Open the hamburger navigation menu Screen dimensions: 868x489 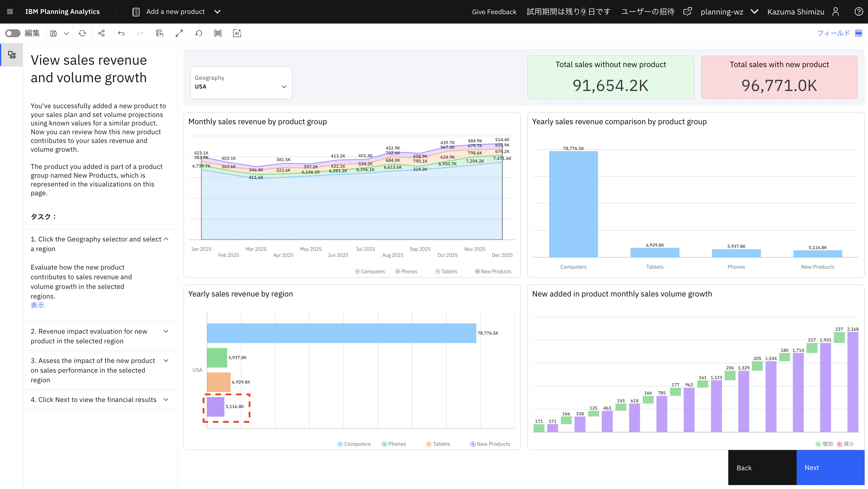(x=10, y=12)
